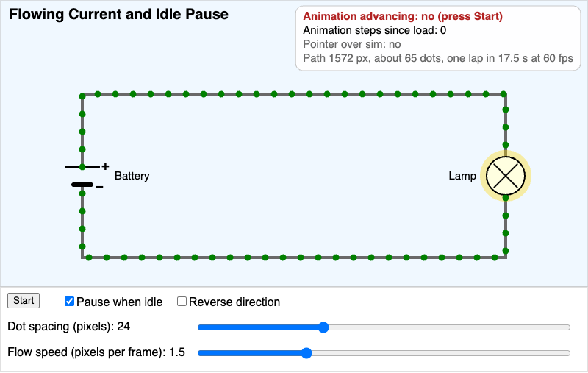Click the Lamp bulb symbol
This screenshot has width=588, height=373.
coord(506,176)
